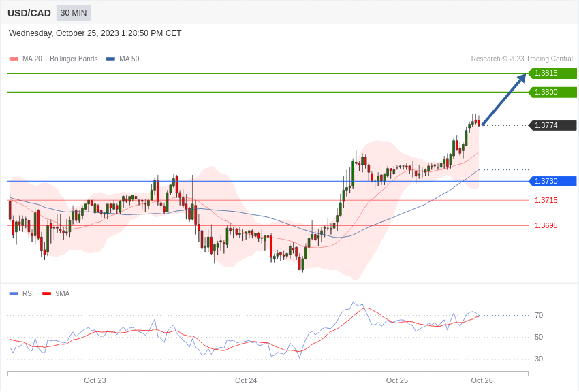Screen dimensions: 579x392
Task: Select the Oct 23 date label on axis
Action: pos(95,380)
